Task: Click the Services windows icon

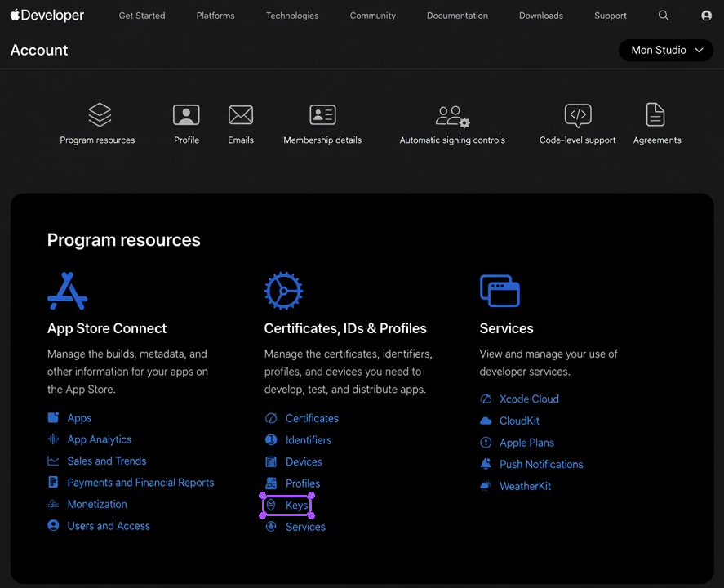Action: click(x=500, y=291)
